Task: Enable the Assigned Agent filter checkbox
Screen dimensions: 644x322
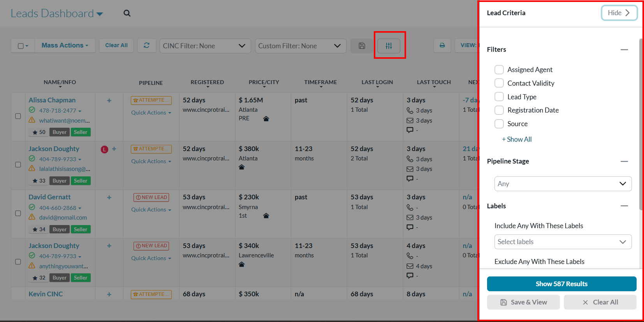Action: tap(499, 70)
